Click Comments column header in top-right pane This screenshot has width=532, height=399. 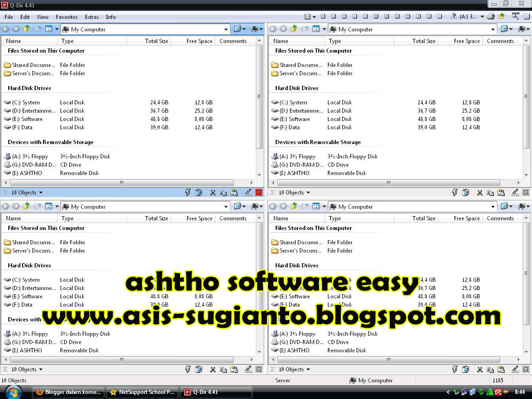(x=503, y=41)
